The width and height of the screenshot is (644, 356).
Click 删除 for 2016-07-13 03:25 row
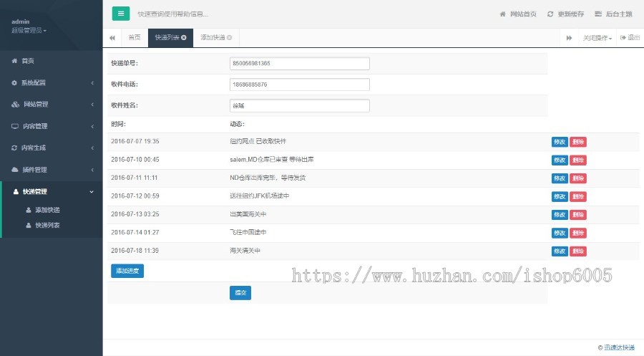coord(578,215)
